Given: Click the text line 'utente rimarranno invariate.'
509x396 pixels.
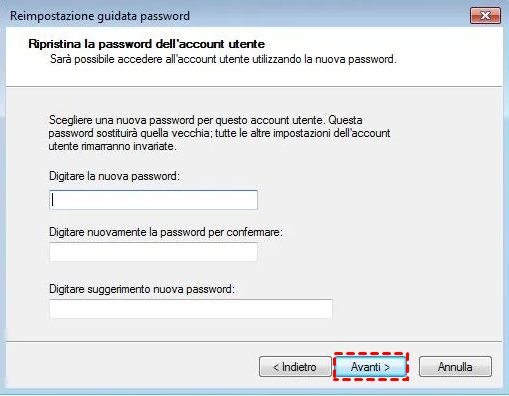Looking at the screenshot, I should click(x=112, y=146).
